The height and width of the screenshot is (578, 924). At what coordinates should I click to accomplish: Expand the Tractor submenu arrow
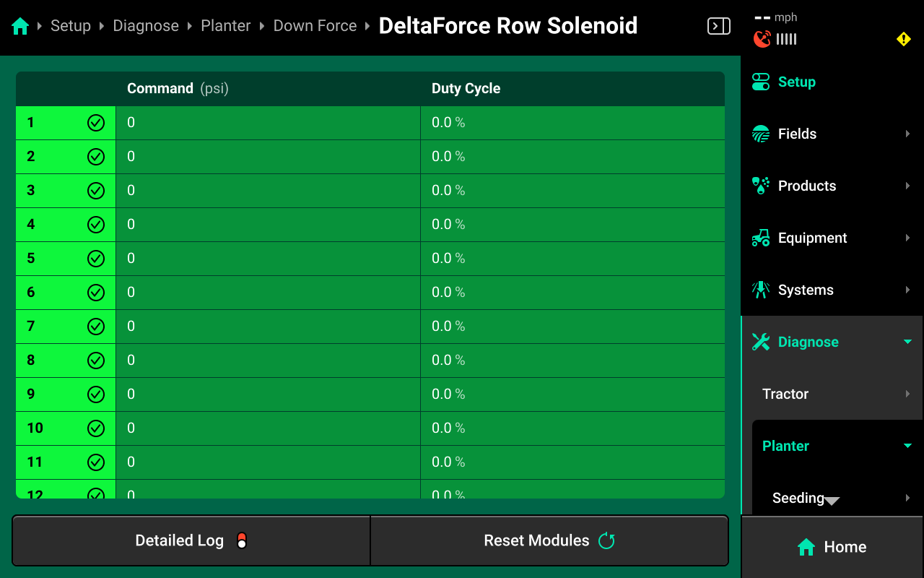907,394
